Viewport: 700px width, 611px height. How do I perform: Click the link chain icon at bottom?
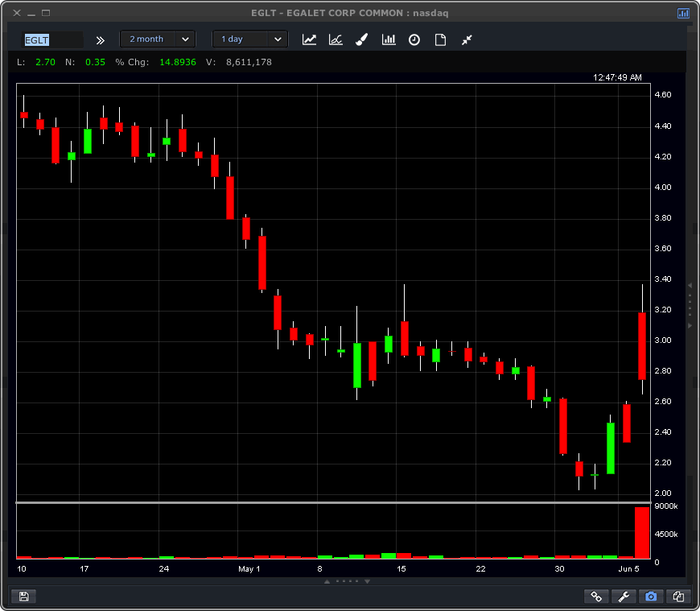point(596,597)
